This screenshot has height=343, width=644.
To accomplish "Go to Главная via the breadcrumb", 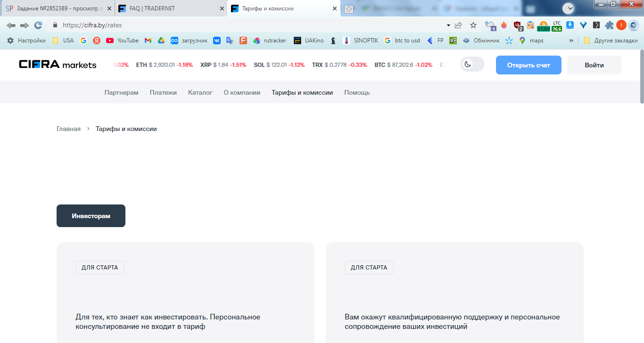I will pos(69,129).
